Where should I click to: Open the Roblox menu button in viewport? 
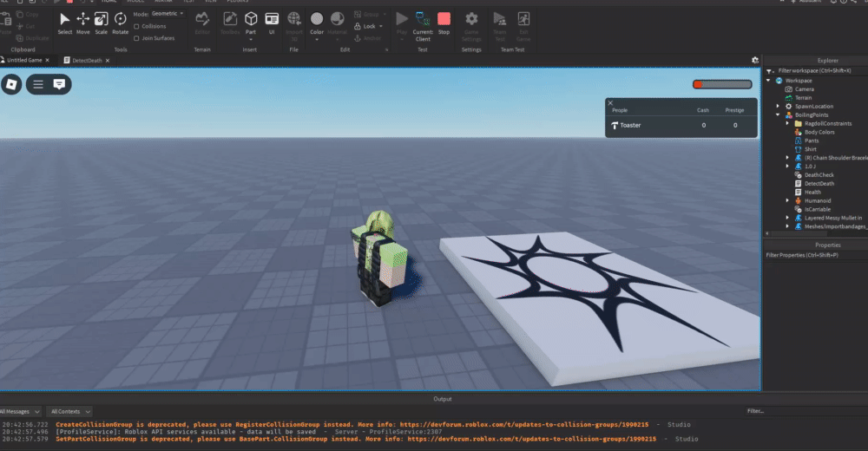(11, 84)
